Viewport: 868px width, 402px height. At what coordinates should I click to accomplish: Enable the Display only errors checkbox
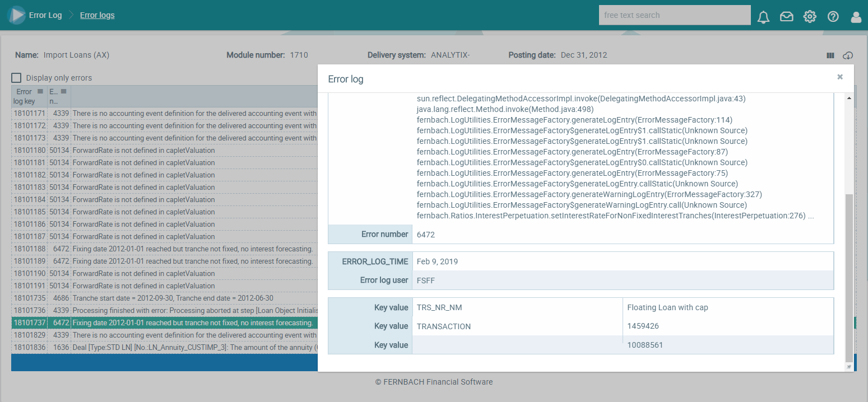click(17, 78)
